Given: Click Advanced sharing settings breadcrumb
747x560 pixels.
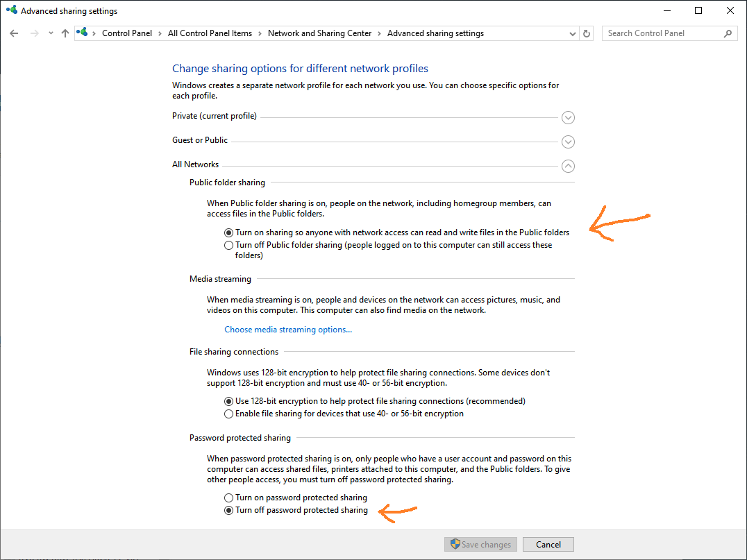Looking at the screenshot, I should pos(435,33).
